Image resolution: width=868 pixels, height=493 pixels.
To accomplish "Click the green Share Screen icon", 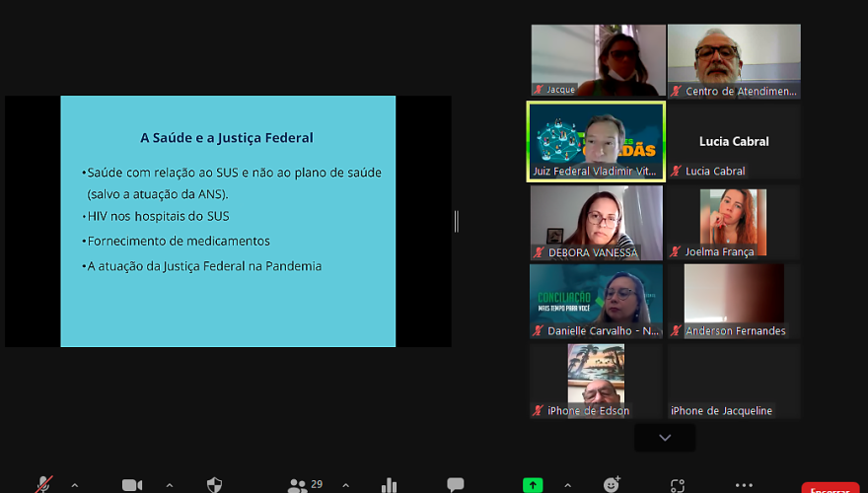I will point(533,485).
